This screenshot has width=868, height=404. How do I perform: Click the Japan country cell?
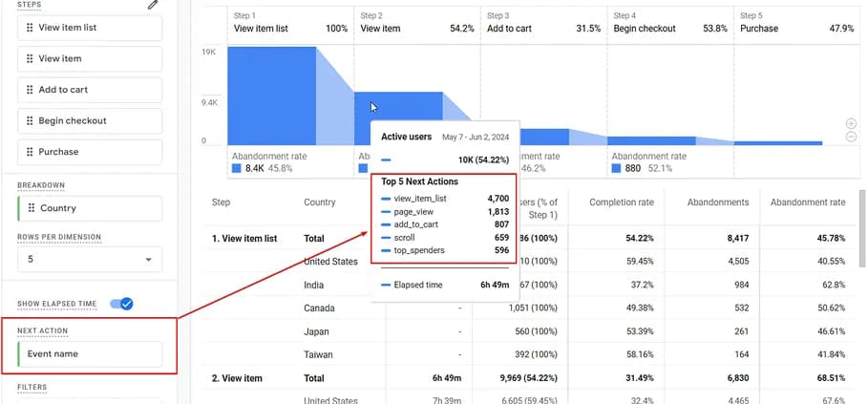[x=316, y=332]
